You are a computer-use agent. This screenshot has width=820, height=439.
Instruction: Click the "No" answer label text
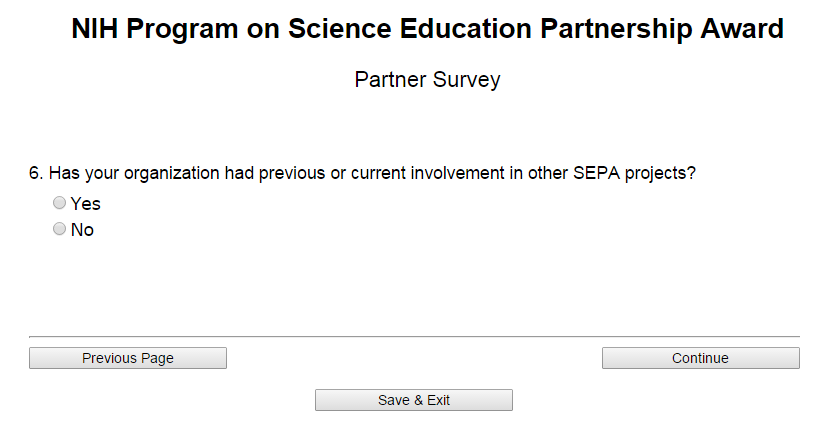[x=82, y=230]
